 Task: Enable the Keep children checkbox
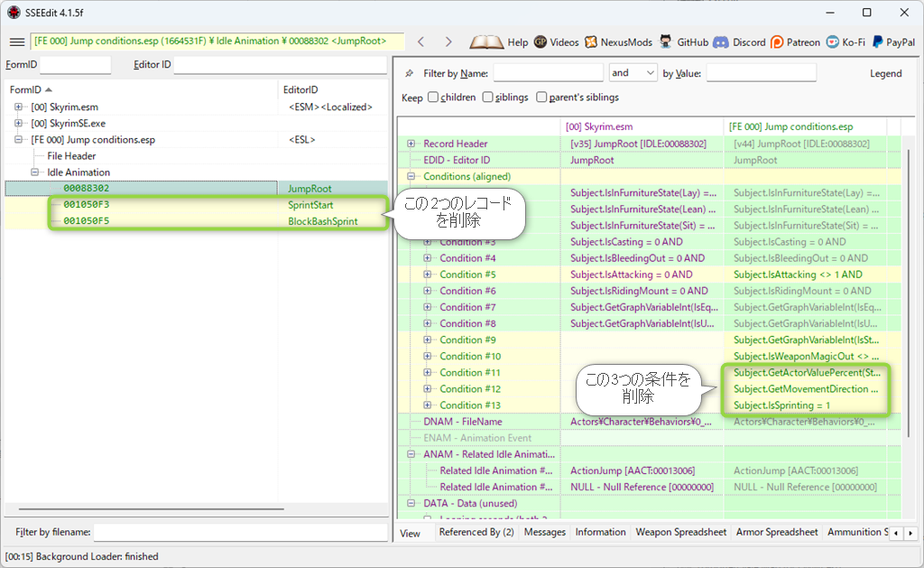click(433, 98)
